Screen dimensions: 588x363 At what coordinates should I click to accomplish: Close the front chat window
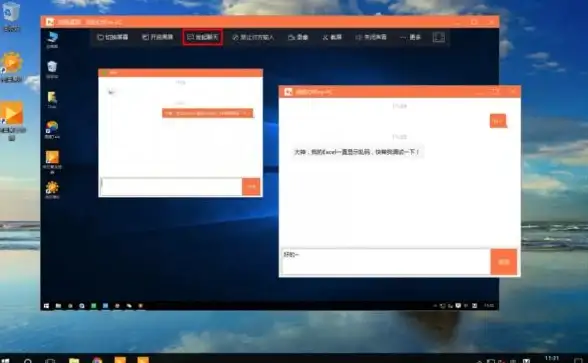[513, 92]
